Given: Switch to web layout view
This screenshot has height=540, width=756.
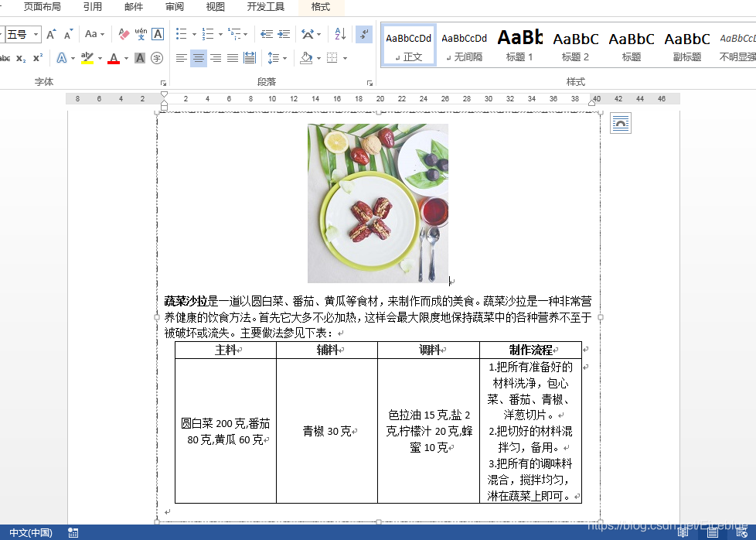Looking at the screenshot, I should (x=742, y=533).
